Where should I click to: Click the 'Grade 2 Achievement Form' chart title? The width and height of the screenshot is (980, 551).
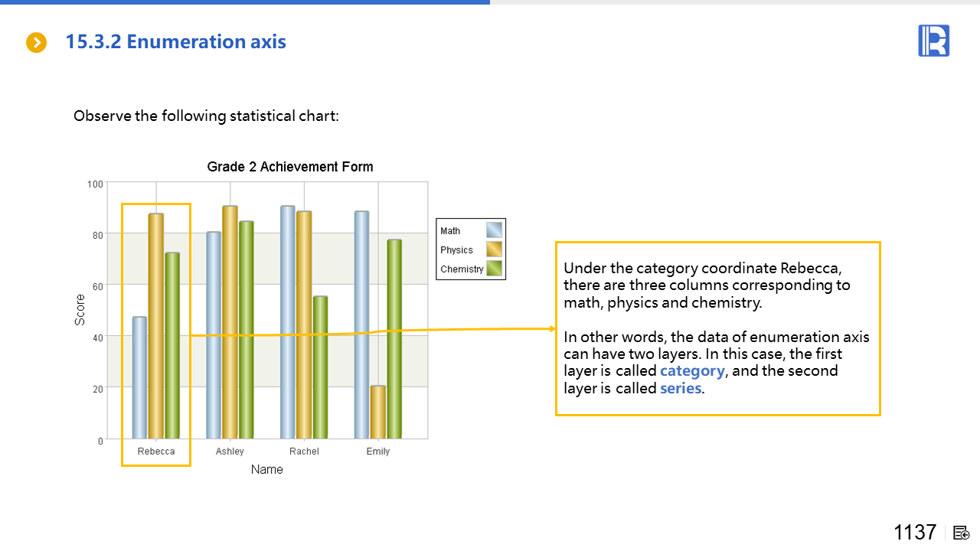(290, 167)
